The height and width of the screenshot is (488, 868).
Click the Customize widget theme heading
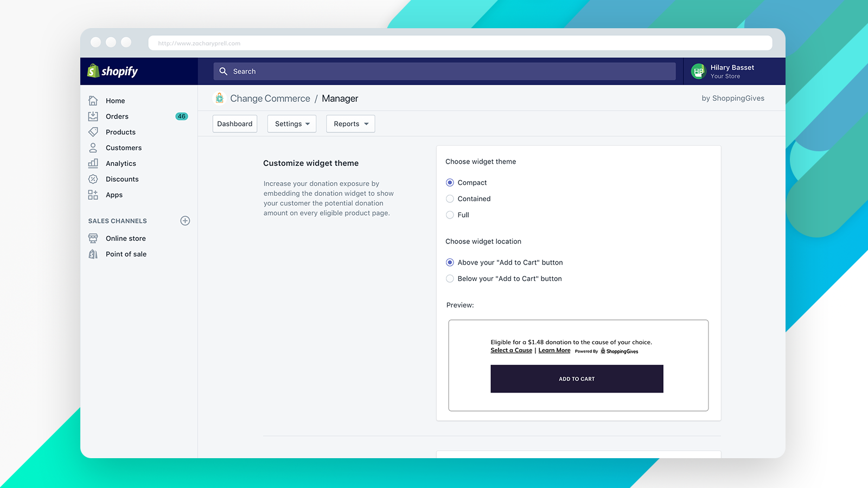coord(311,163)
